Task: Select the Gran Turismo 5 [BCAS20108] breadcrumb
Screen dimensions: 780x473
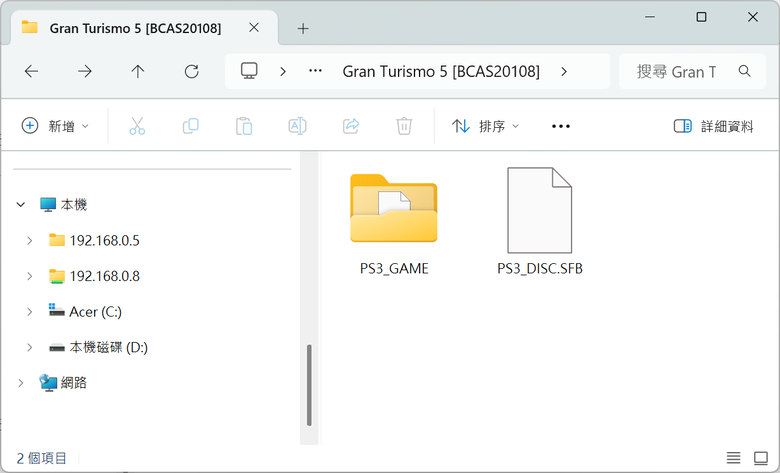Action: point(441,72)
